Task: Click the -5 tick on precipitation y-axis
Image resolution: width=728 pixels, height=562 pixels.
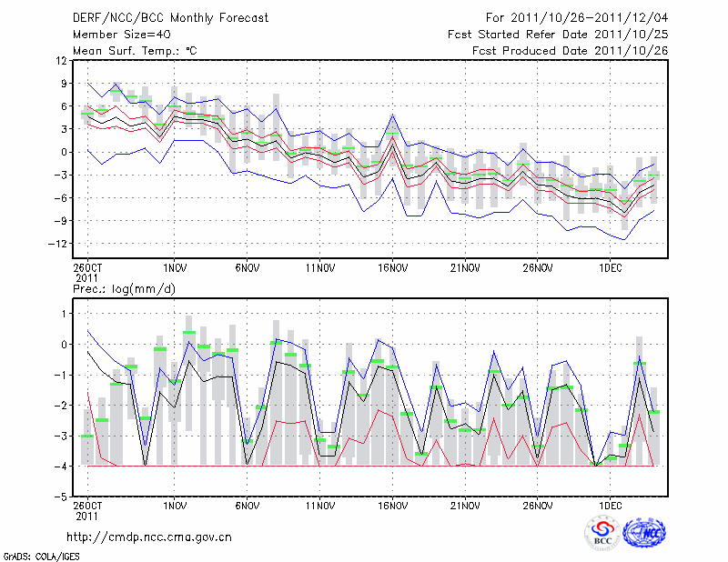Action: 60,497
